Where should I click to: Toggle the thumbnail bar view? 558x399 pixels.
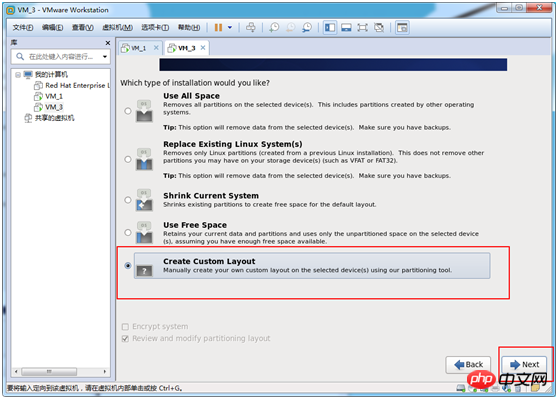(346, 27)
